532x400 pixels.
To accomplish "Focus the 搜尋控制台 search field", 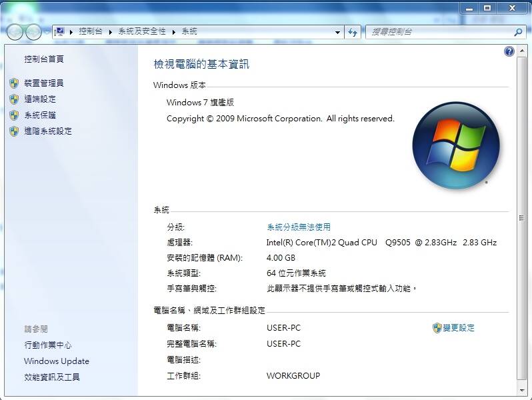I will 441,32.
